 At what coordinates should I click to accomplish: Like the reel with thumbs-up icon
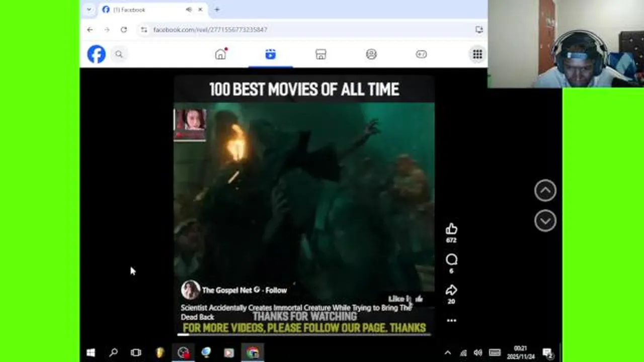(451, 229)
